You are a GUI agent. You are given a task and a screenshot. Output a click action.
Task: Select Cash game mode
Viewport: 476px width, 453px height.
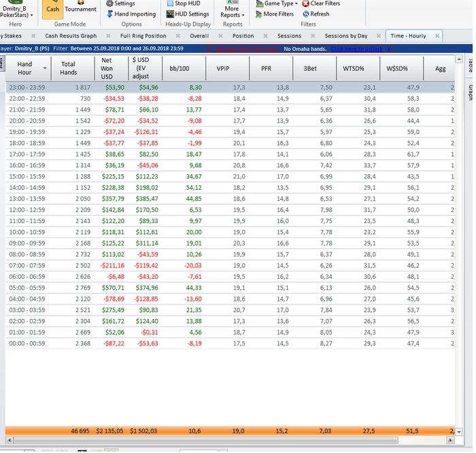coord(52,9)
